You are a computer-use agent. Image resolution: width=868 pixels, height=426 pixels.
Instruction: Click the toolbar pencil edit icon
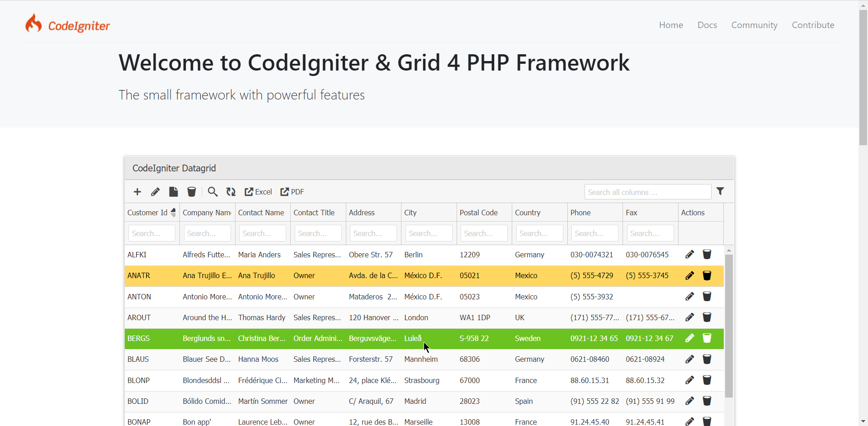[x=156, y=192]
